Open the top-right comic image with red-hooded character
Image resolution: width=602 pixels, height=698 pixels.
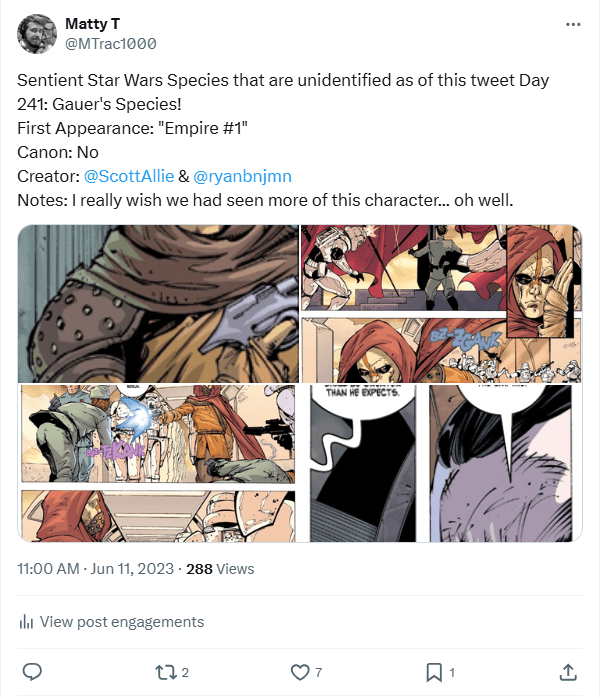(x=441, y=303)
